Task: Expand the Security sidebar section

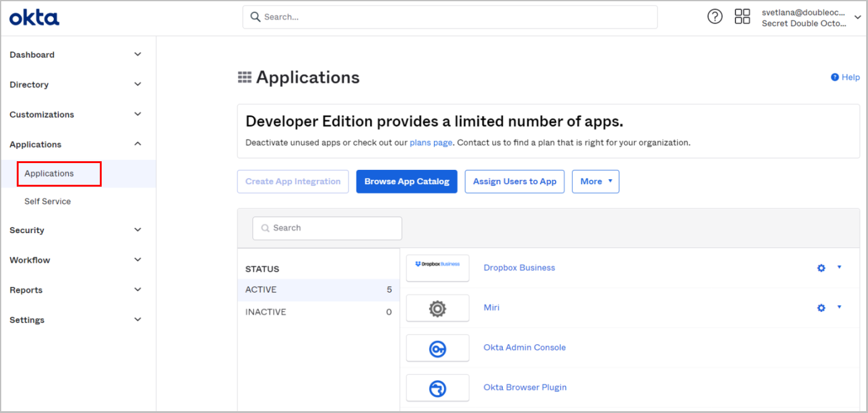Action: point(138,230)
